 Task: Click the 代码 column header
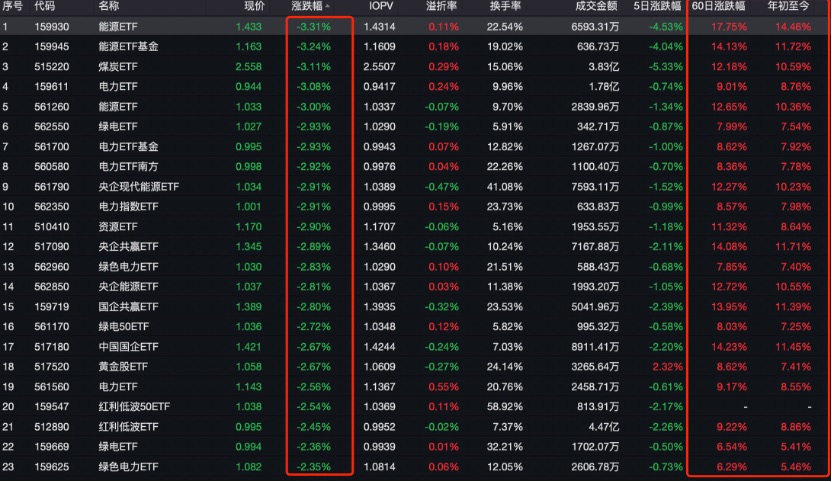(45, 6)
